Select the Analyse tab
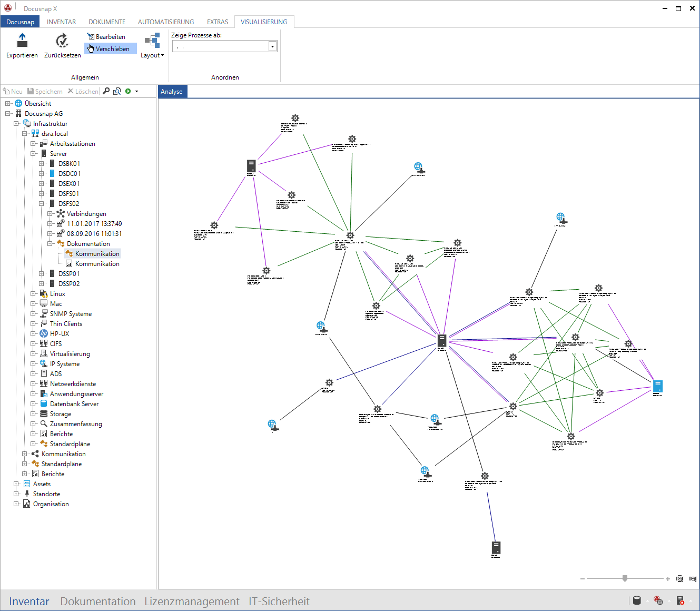The width and height of the screenshot is (700, 611). (x=172, y=92)
